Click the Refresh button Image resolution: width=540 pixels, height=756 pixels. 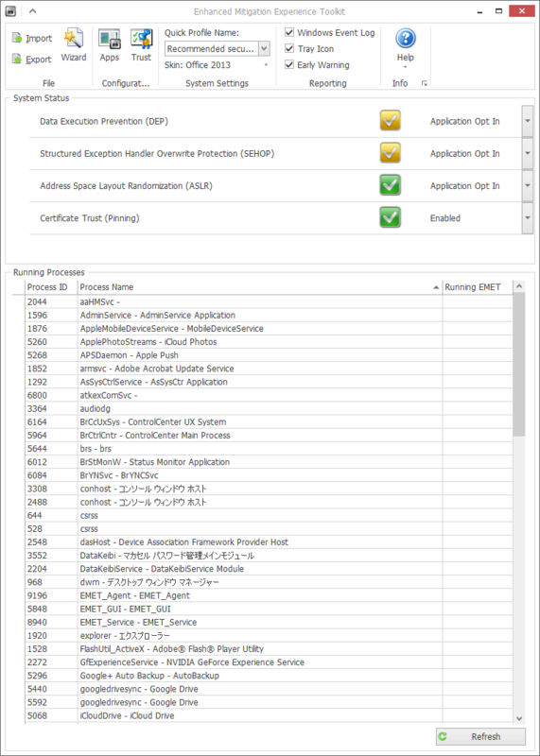pos(480,737)
